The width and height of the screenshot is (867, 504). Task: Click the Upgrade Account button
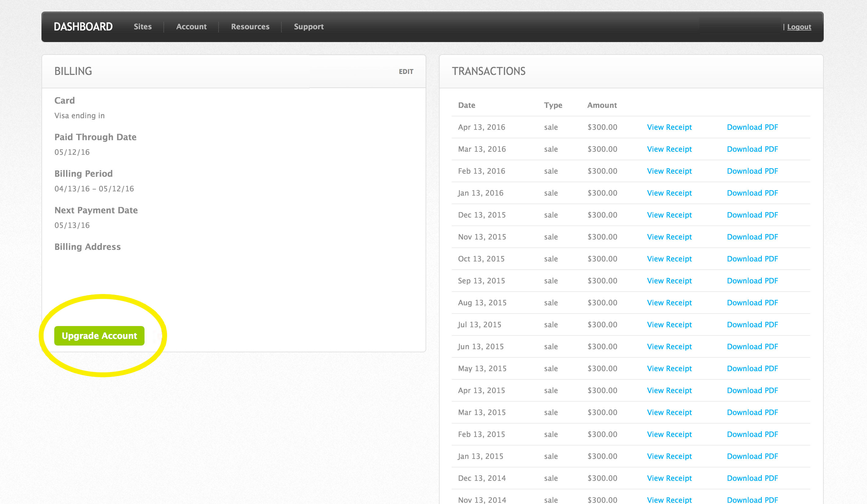[100, 335]
